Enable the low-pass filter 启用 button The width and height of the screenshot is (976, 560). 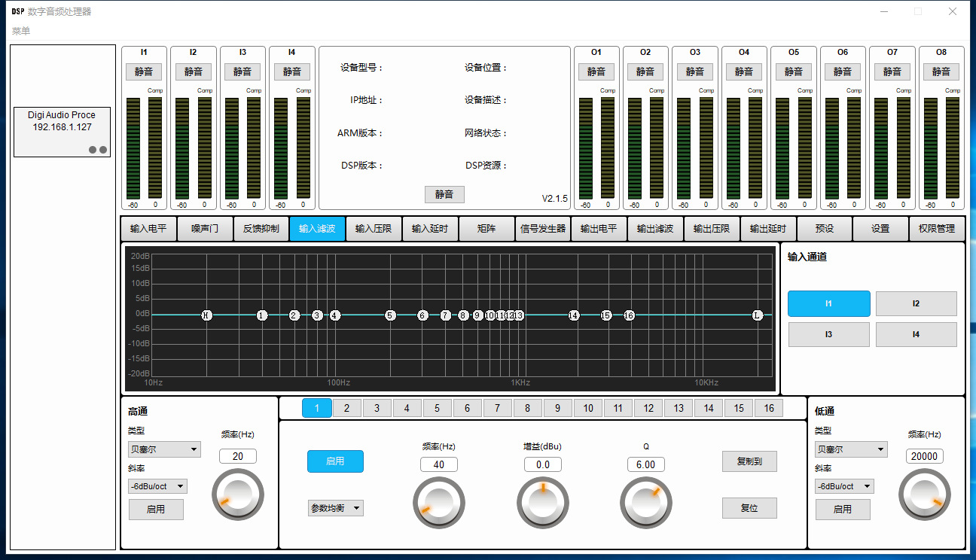point(843,510)
